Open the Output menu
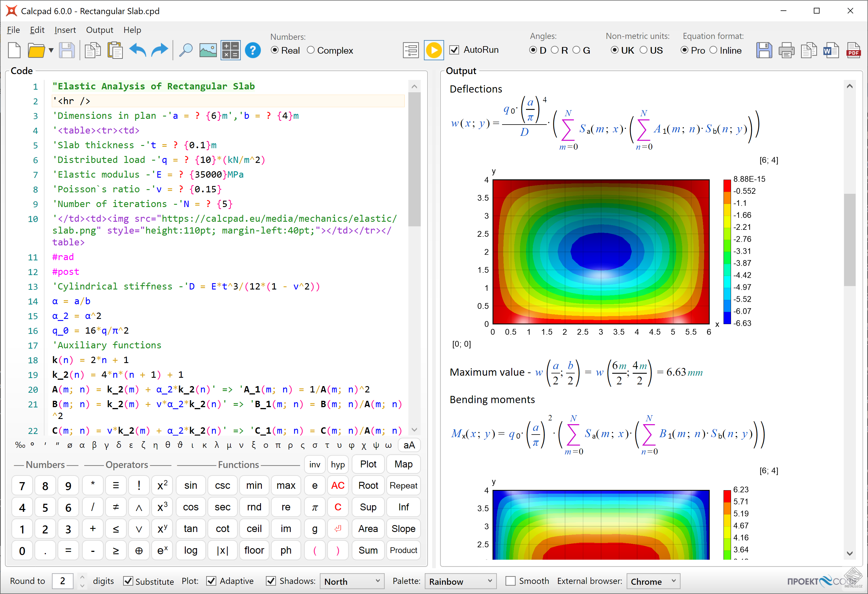Screen dimensions: 868x594 pyautogui.click(x=99, y=30)
